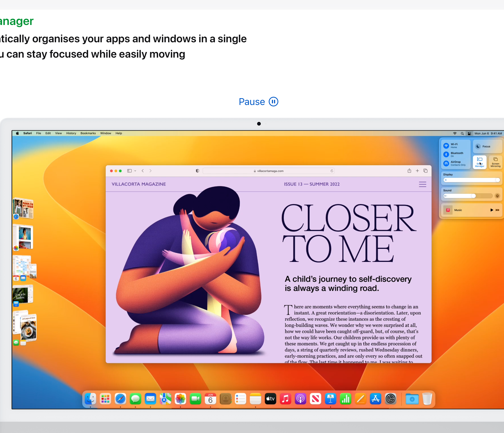Open the magazine hamburger menu
Viewport: 504px width, 433px height.
pos(423,184)
